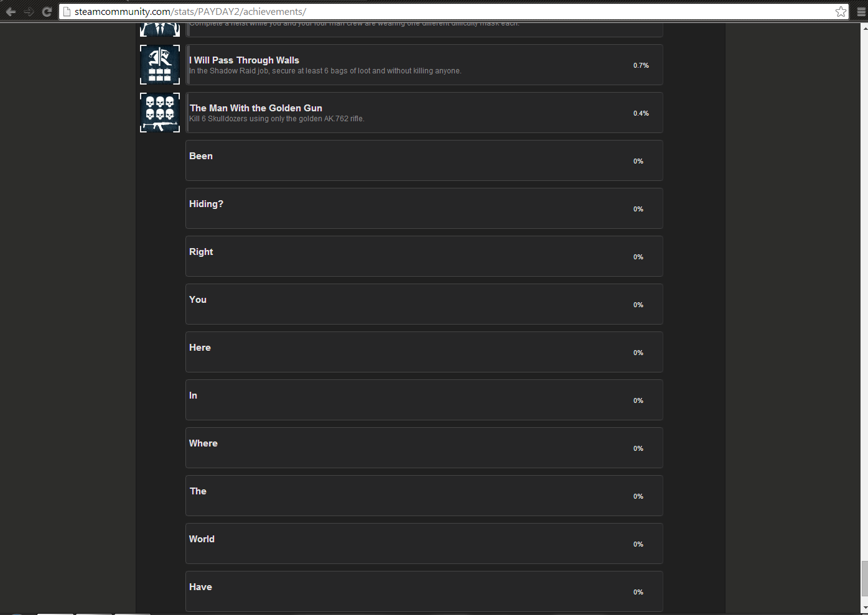The height and width of the screenshot is (615, 868).
Task: Click the steamcommunity.com address bar URL
Action: 190,11
